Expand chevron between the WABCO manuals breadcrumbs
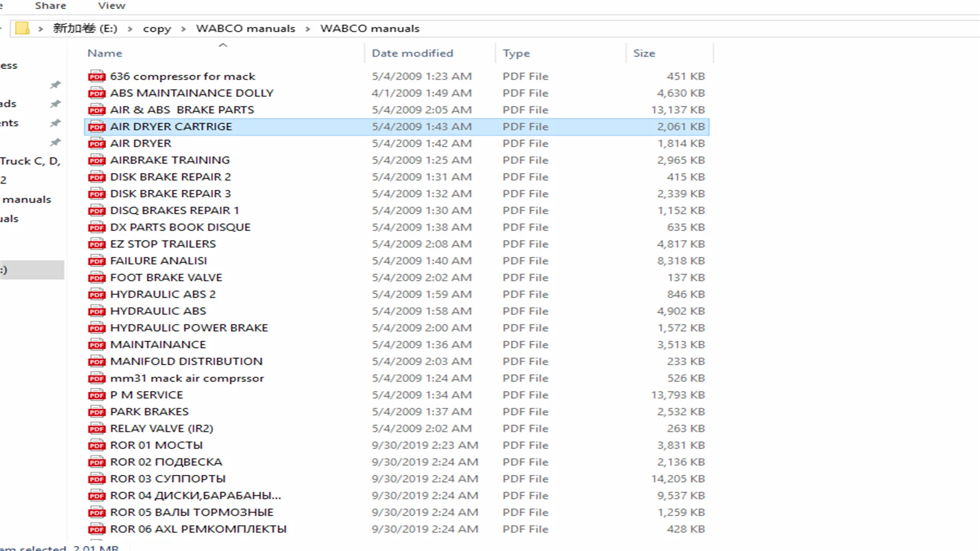980x551 pixels. (x=308, y=29)
